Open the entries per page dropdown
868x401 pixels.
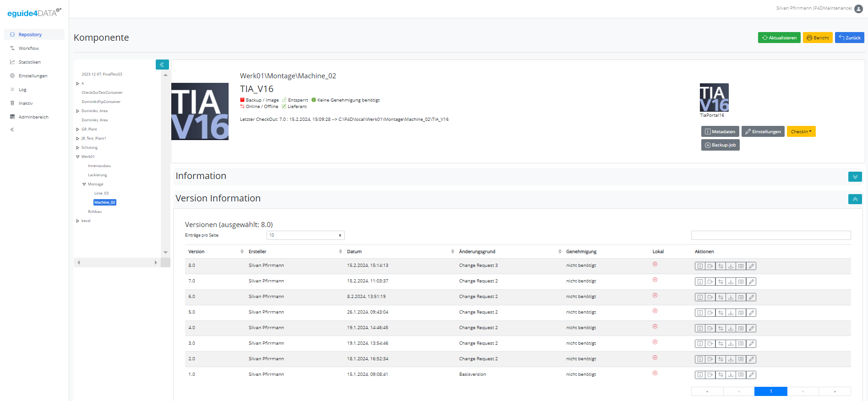(305, 235)
